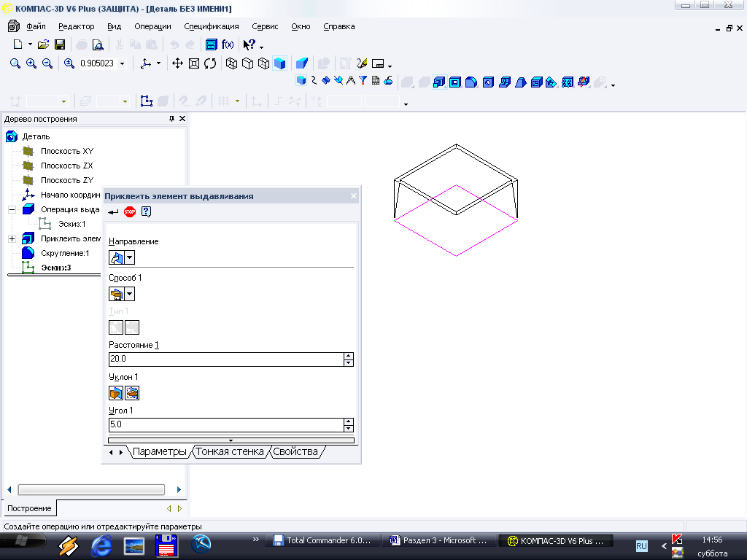Switch display to shaded mode
Viewport: 747px width, 560px height.
click(279, 63)
